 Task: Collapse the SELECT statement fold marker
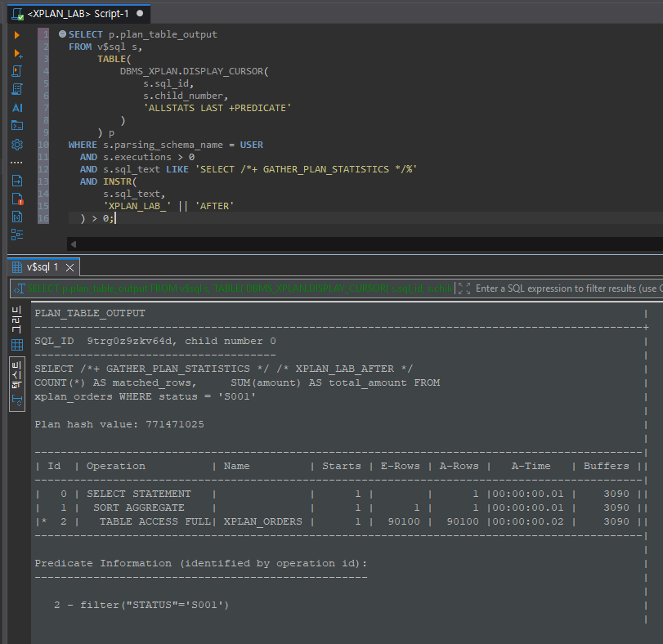click(x=63, y=34)
